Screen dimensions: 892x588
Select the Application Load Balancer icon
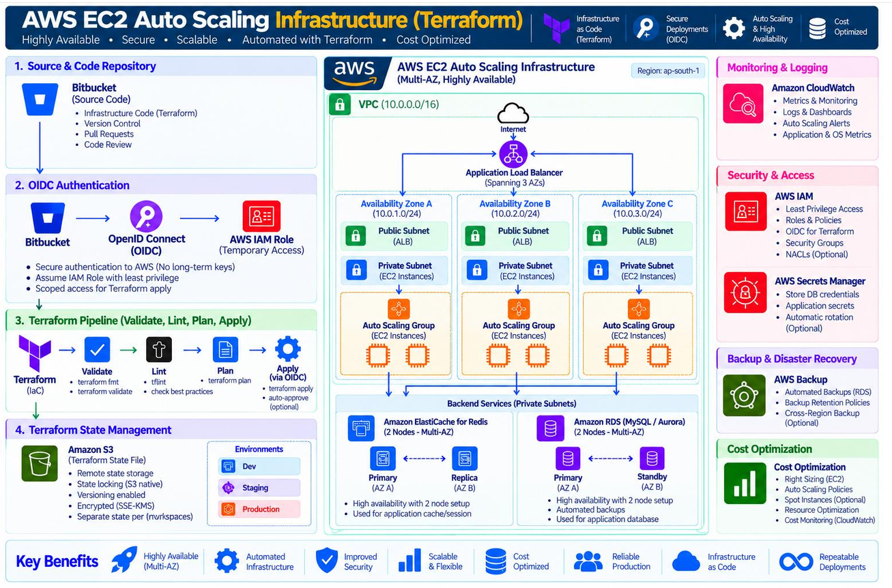[513, 154]
